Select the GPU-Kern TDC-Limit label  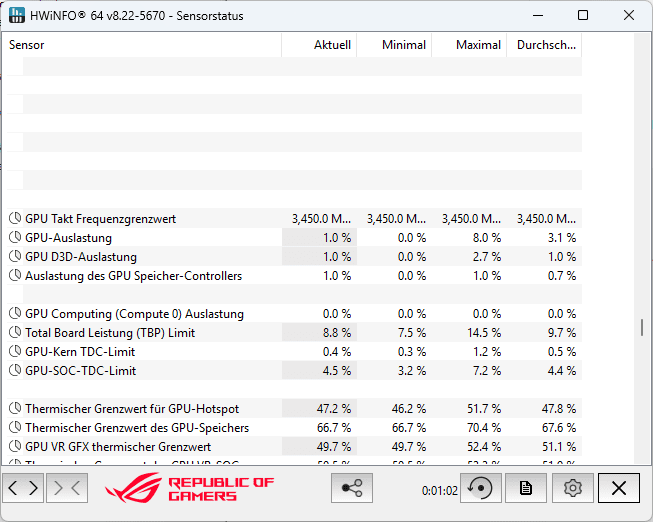pos(80,352)
